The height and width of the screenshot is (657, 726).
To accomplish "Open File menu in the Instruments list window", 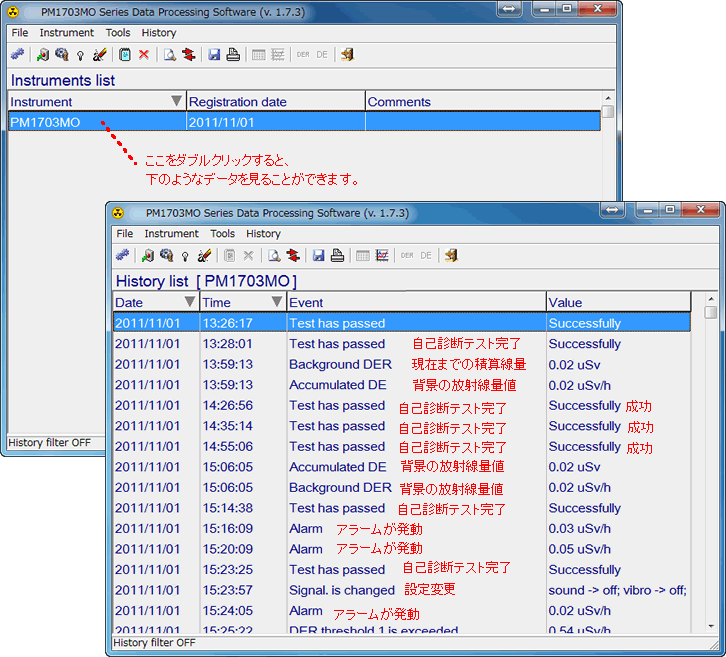I will [20, 32].
